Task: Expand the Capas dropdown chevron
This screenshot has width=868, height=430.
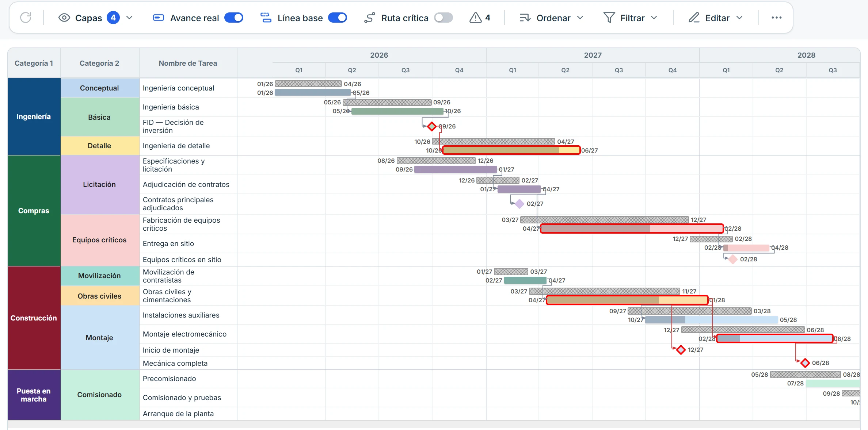Action: click(129, 18)
